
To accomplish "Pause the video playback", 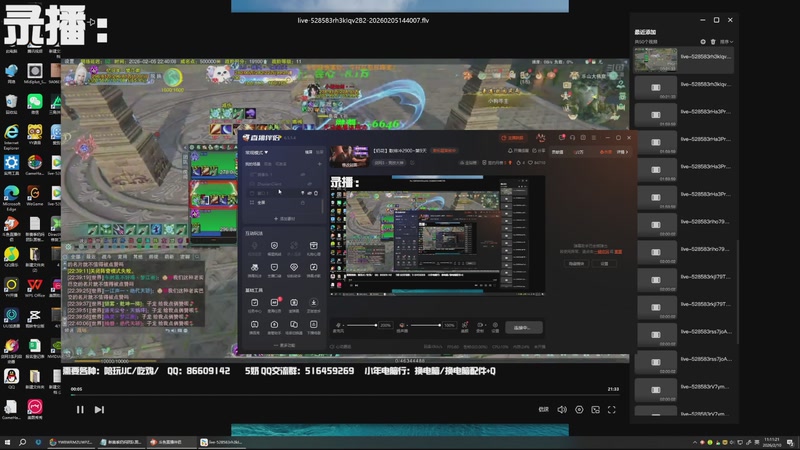I will click(x=80, y=410).
